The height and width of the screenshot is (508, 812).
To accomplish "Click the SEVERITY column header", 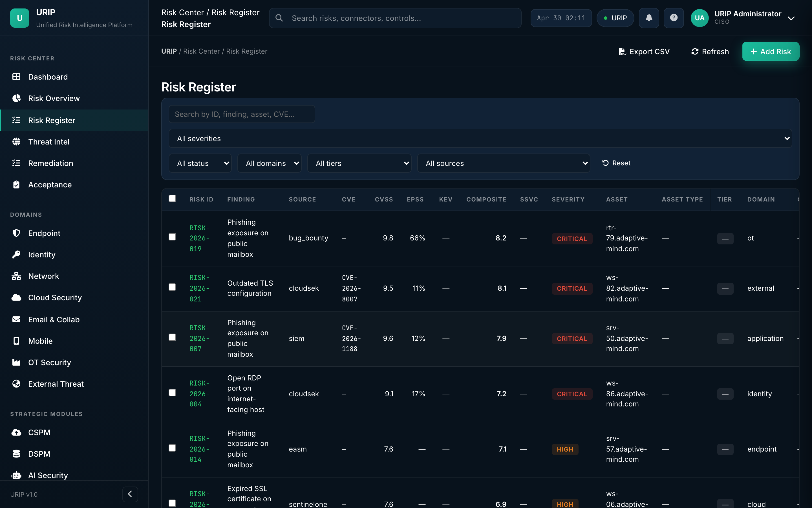I will point(568,199).
